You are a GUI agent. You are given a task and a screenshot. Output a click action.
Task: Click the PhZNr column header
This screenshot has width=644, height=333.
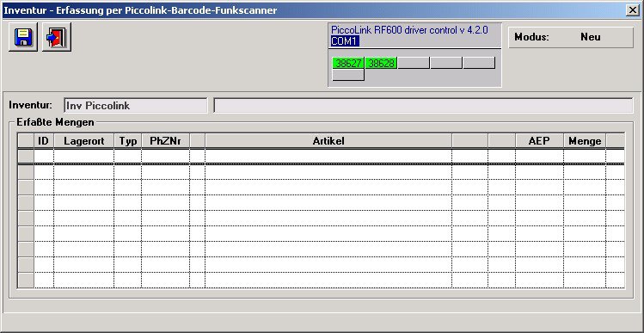[x=166, y=141]
